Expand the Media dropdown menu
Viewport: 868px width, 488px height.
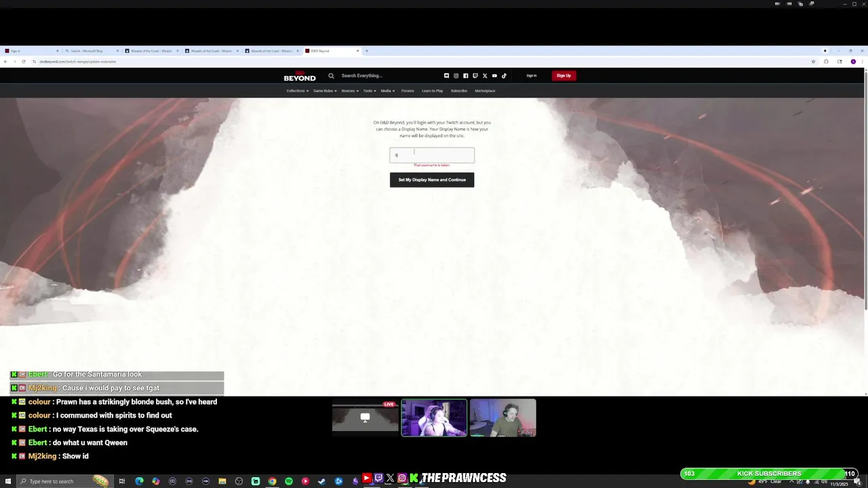pyautogui.click(x=387, y=91)
